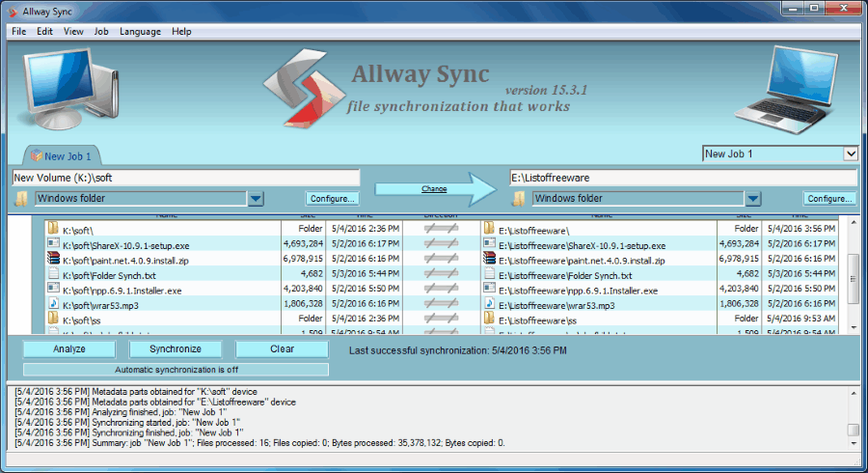Open the View menu
This screenshot has width=868, height=473.
(73, 32)
